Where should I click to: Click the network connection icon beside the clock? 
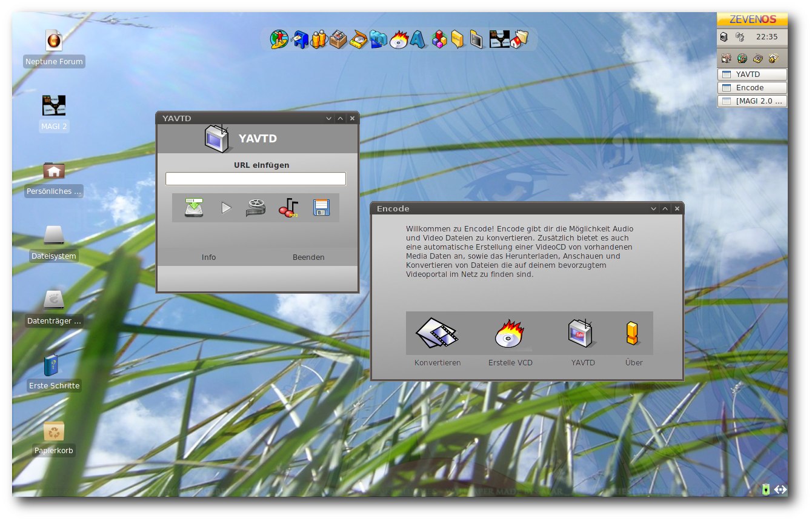pos(739,37)
